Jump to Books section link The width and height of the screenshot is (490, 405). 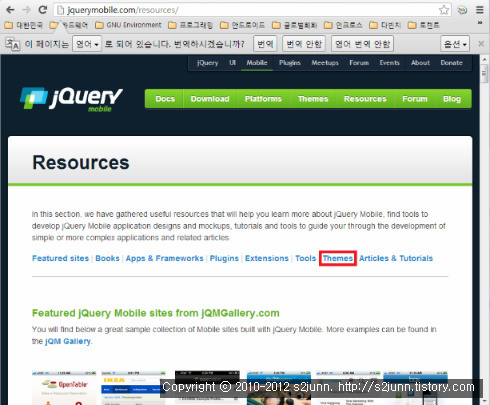point(107,258)
